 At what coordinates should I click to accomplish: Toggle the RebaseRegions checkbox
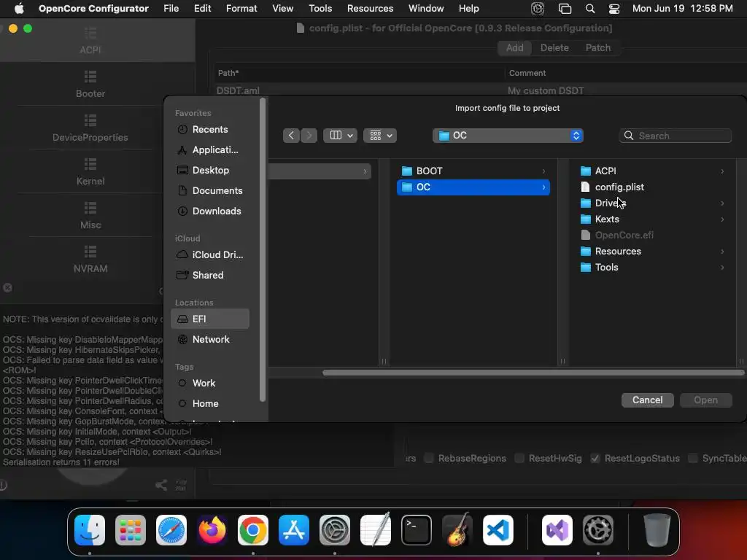tap(429, 458)
